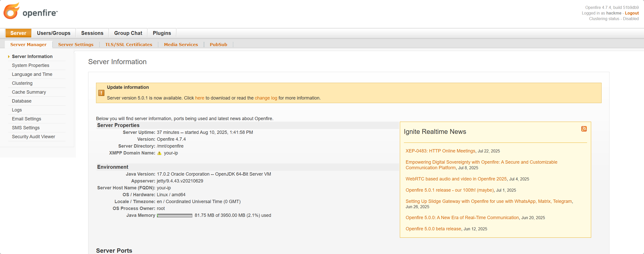Image resolution: width=644 pixels, height=254 pixels.
Task: Click the Openfire flame logo
Action: tap(12, 11)
